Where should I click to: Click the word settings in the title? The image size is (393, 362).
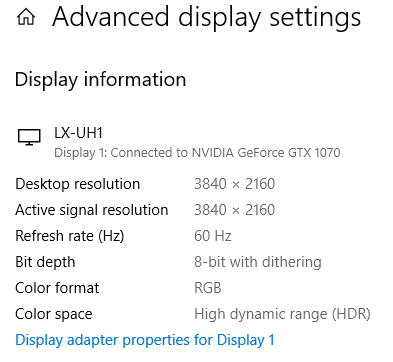[315, 18]
